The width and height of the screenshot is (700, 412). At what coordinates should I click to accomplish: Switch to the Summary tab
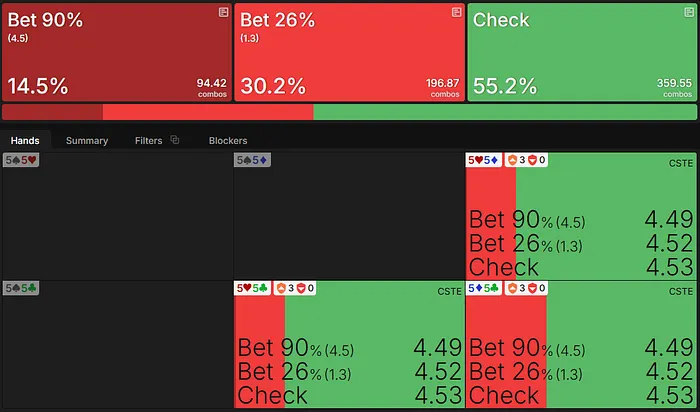click(x=87, y=141)
